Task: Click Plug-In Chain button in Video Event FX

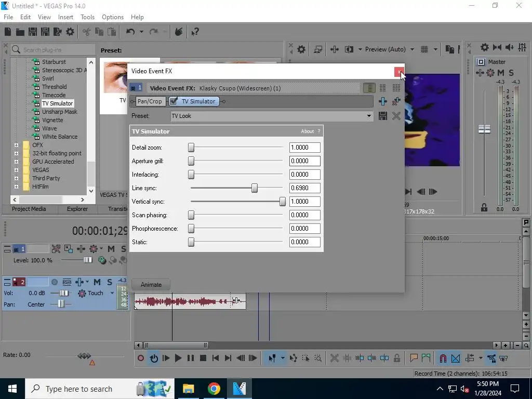Action: point(383,101)
